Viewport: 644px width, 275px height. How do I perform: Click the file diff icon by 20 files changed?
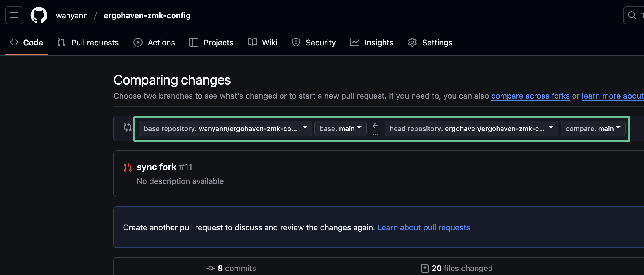[x=425, y=268]
